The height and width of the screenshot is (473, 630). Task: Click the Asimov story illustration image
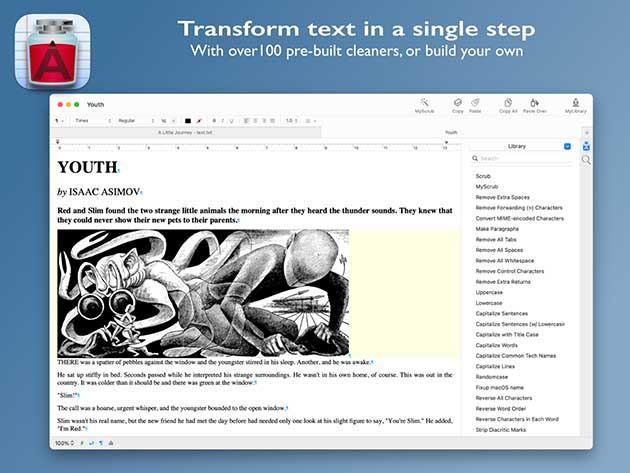tap(203, 293)
